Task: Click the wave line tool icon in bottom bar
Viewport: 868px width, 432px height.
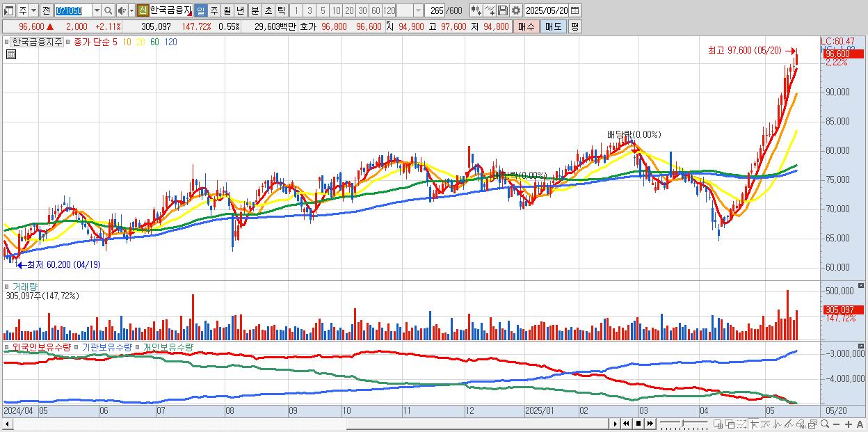Action: tap(778, 424)
